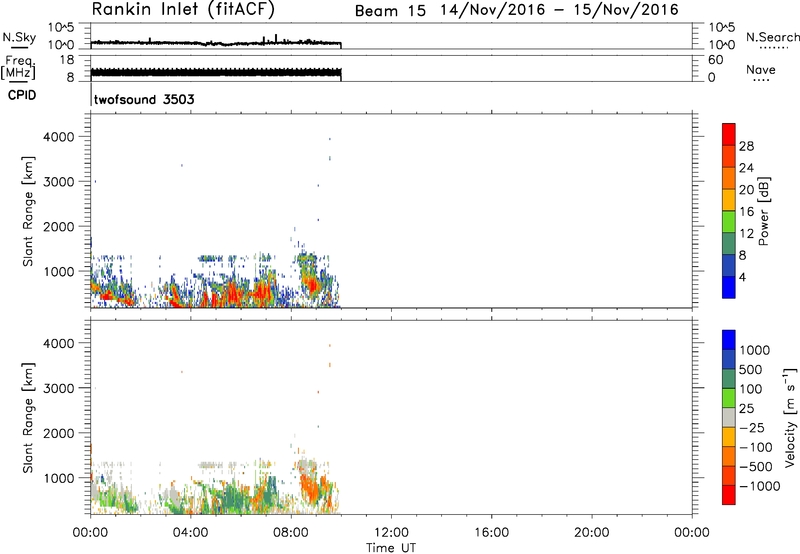Click the N.Sky noise trace line
The width and height of the screenshot is (800, 554).
pyautogui.click(x=216, y=43)
